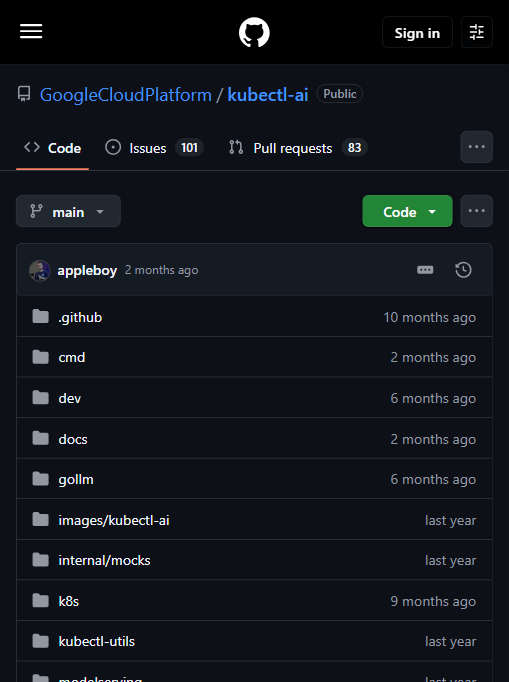Click 'last year' in internal/mocks row
Viewport: 509px width, 682px height.
click(450, 561)
